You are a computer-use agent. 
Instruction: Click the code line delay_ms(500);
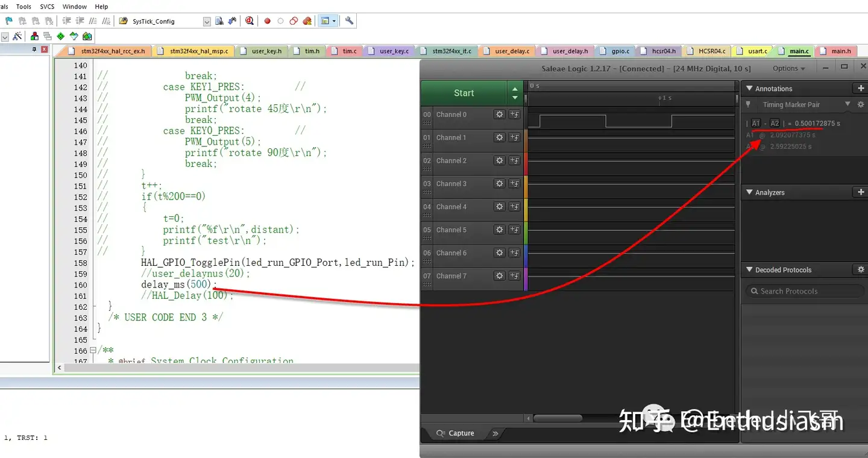(x=178, y=284)
